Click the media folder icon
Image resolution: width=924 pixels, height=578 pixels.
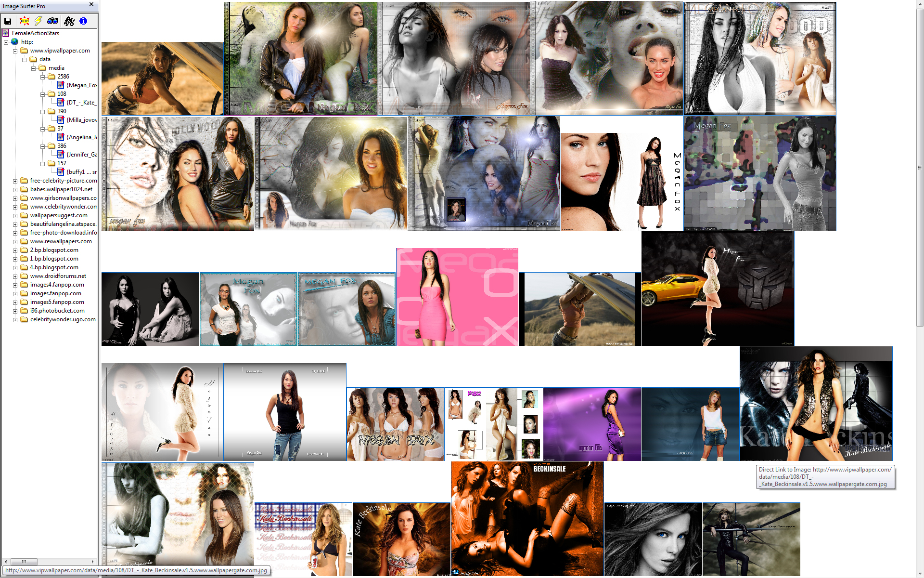click(42, 68)
